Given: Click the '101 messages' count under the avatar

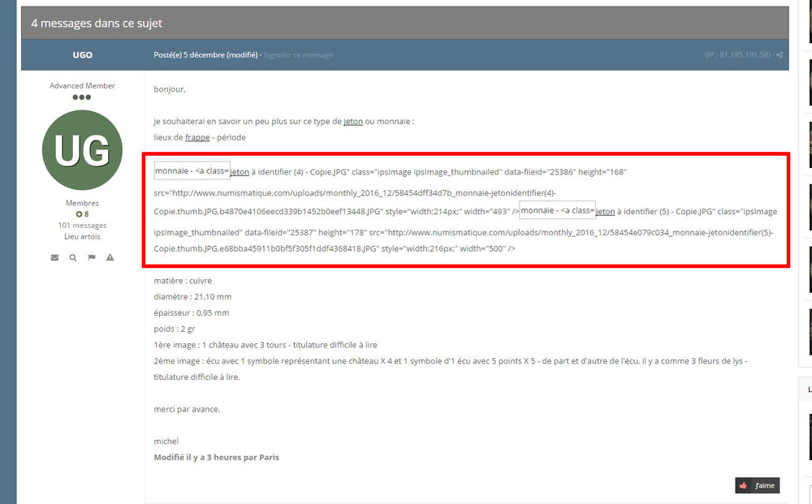Looking at the screenshot, I should click(82, 226).
